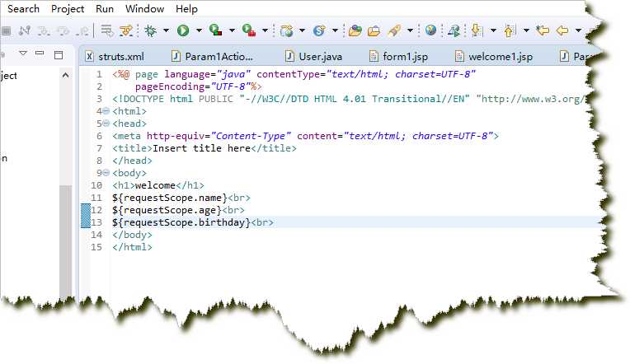Open the Run dropdown arrow

point(199,30)
